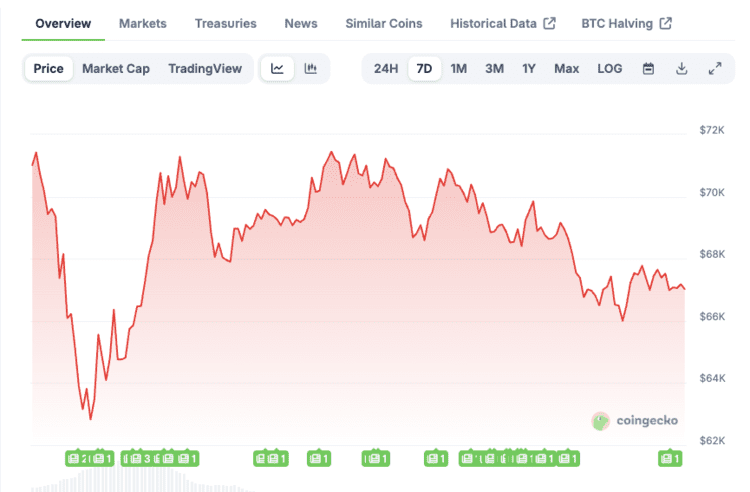Screen dimensions: 750x492
Task: Open the Markets tab
Action: [143, 23]
